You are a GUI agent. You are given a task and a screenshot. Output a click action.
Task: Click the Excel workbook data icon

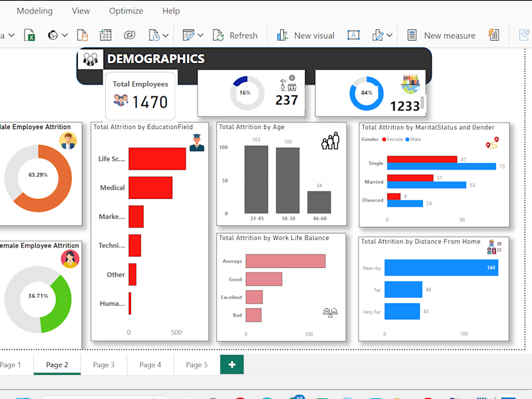click(29, 35)
